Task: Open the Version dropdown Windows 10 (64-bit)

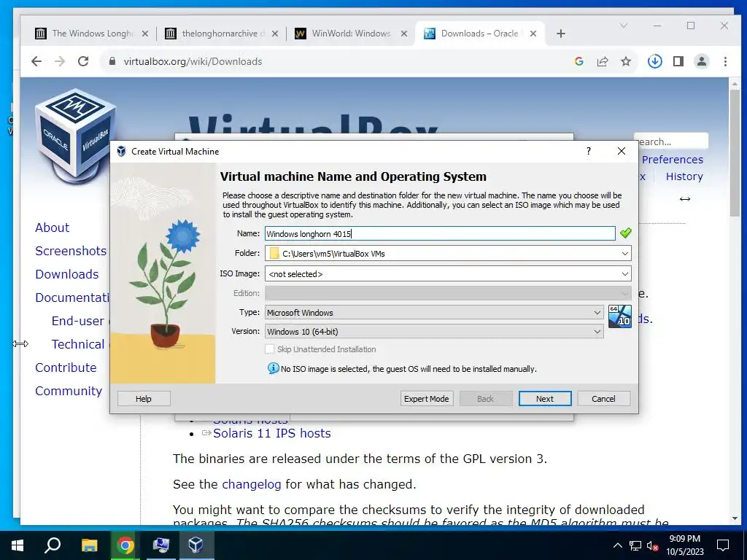Action: [x=434, y=332]
